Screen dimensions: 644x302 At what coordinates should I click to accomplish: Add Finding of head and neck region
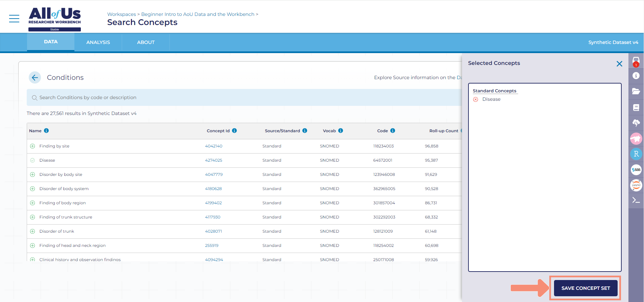click(x=32, y=246)
